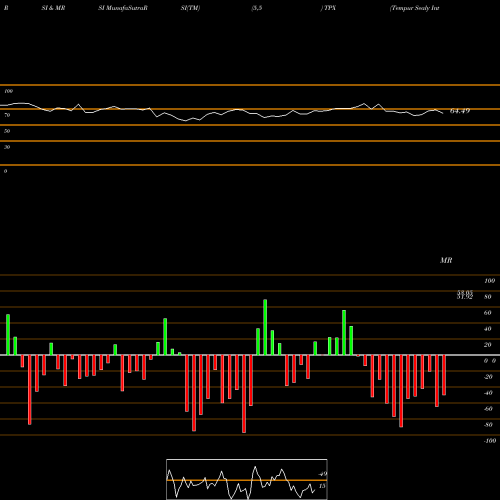The height and width of the screenshot is (500, 500).
Task: Click the SI(TM) header label
Action: (x=190, y=8)
